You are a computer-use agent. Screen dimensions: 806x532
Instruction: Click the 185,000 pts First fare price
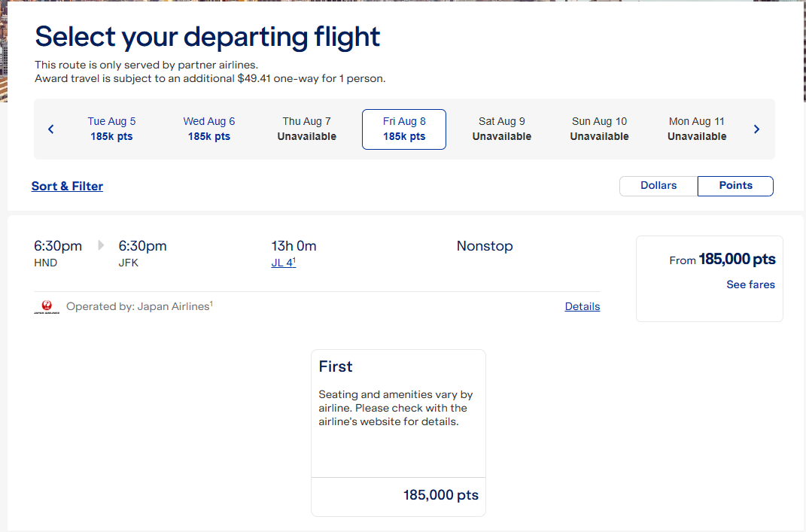pyautogui.click(x=440, y=495)
